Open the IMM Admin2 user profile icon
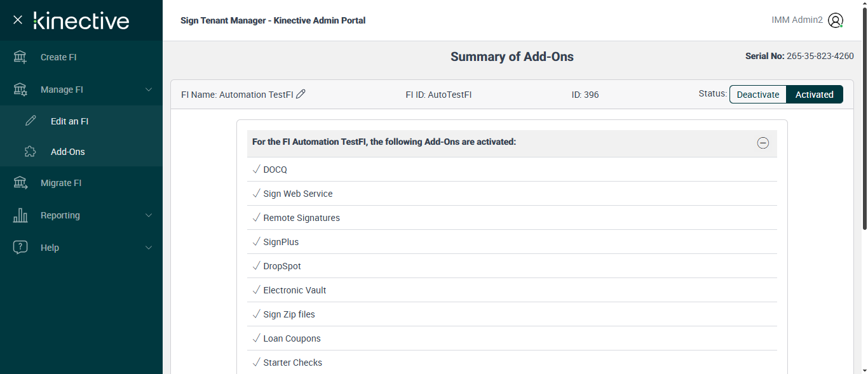 tap(836, 20)
